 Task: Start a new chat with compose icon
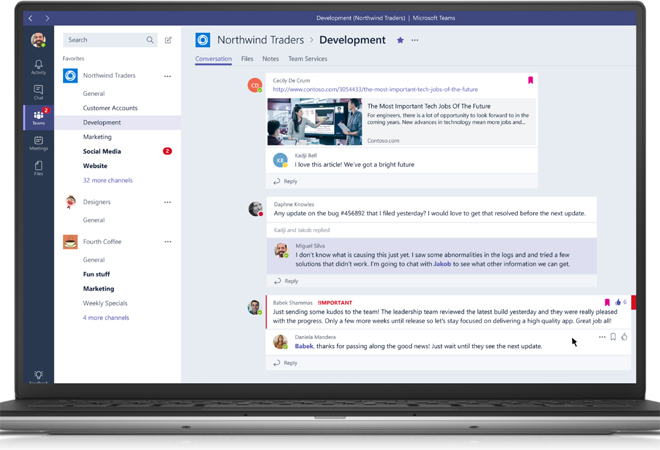[168, 40]
